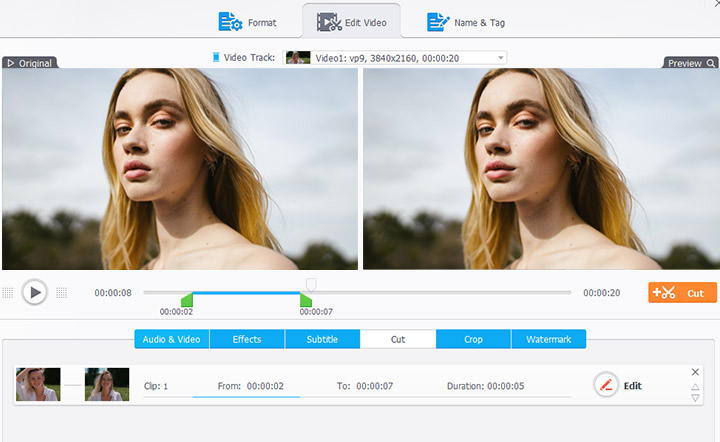The width and height of the screenshot is (720, 442).
Task: Click the blue Video Track film icon
Action: (215, 57)
